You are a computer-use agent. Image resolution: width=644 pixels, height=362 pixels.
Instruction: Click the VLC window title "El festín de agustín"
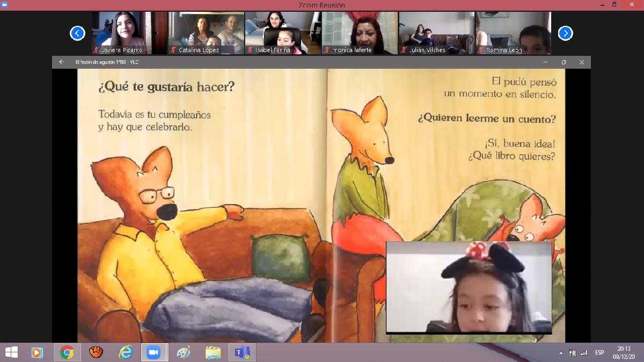coord(107,62)
